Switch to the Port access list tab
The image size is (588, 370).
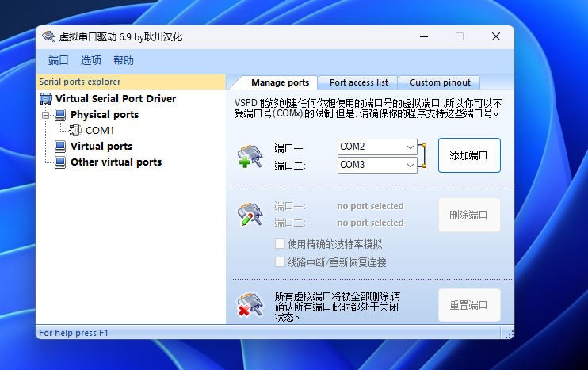point(358,82)
